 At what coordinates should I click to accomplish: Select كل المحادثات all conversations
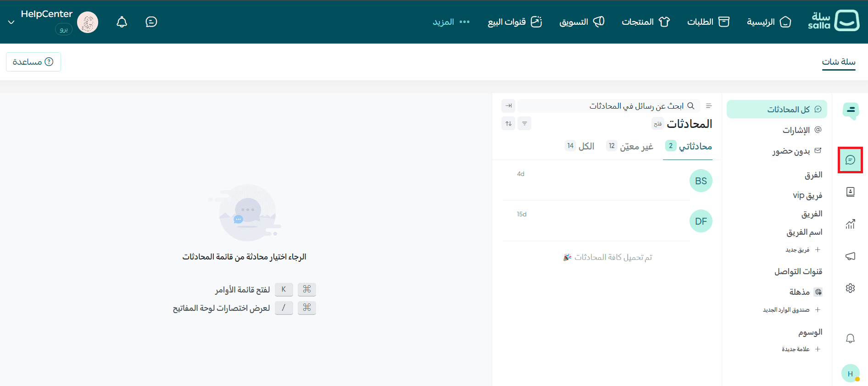777,109
